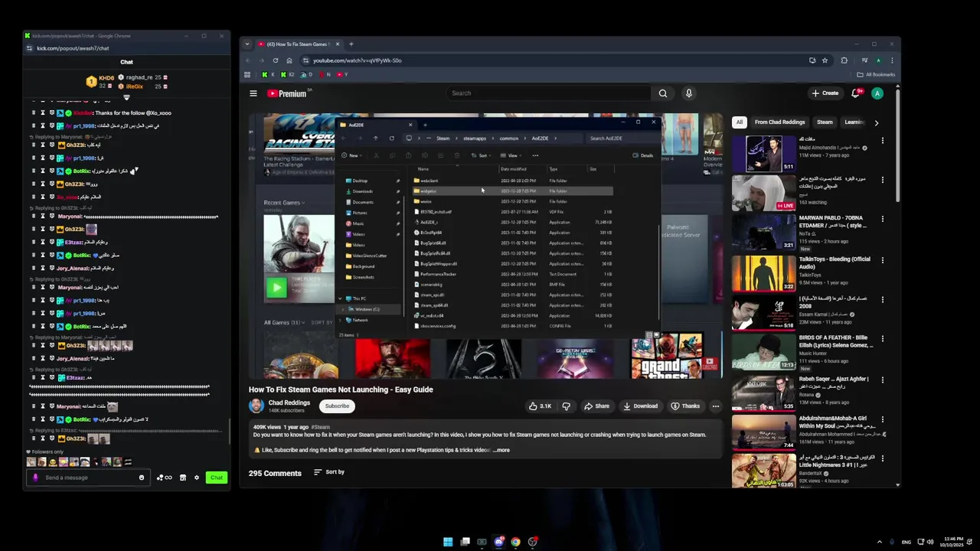Open a new Chrome tab
The width and height of the screenshot is (980, 551).
(351, 44)
